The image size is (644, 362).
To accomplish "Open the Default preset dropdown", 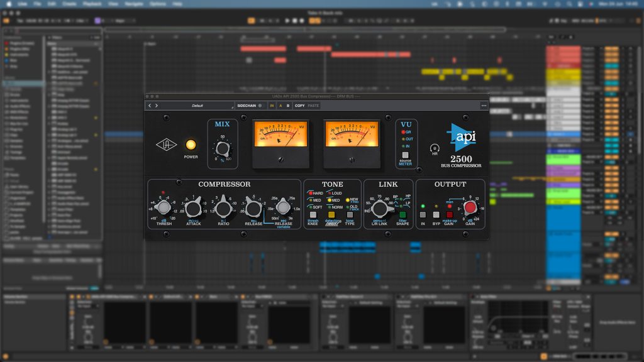I will pos(197,106).
